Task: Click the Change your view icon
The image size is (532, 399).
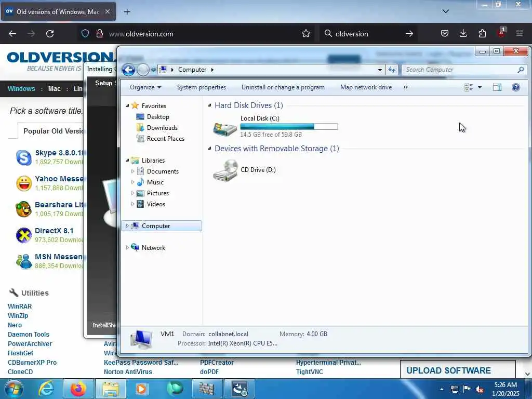Action: pyautogui.click(x=469, y=87)
